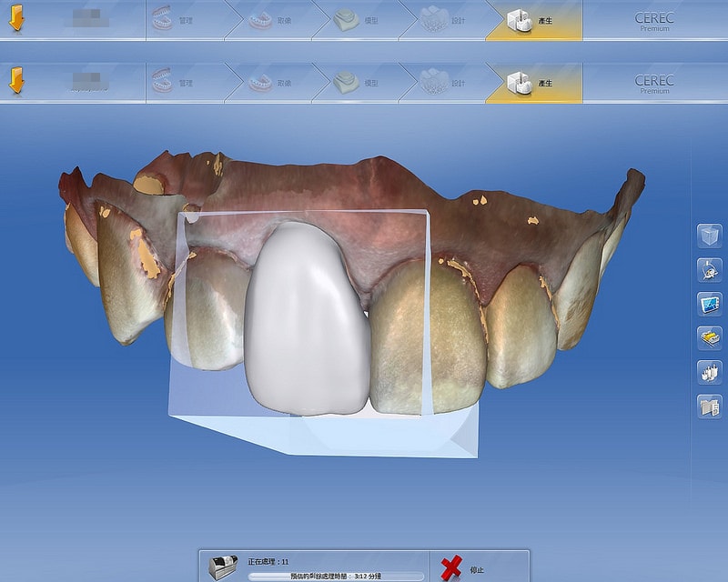
Task: Click the 3D cube view icon in right sidebar
Action: pos(709,236)
